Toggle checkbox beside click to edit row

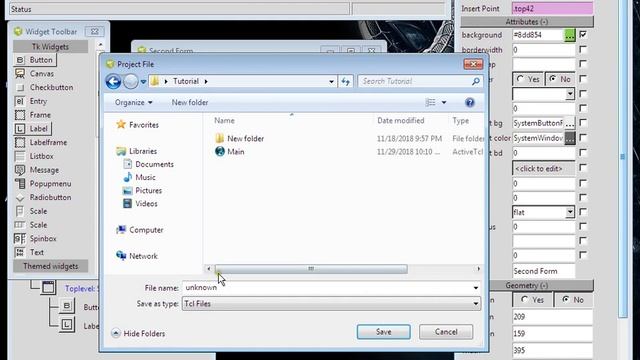pos(583,167)
